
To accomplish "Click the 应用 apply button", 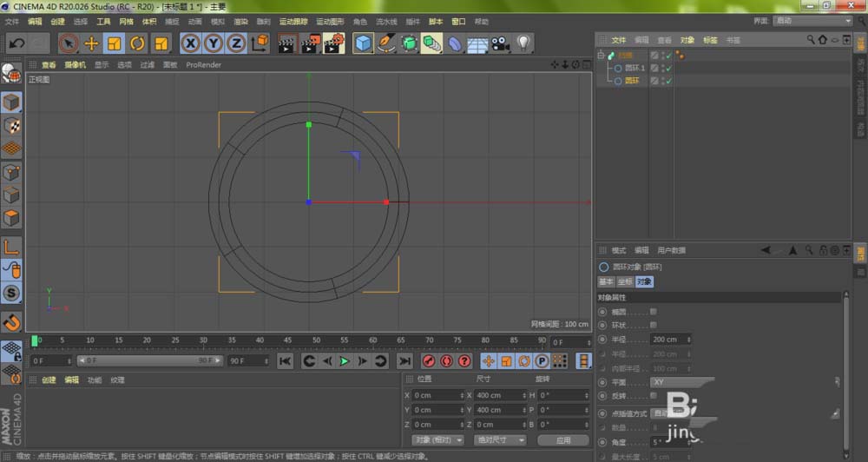I will tap(564, 440).
